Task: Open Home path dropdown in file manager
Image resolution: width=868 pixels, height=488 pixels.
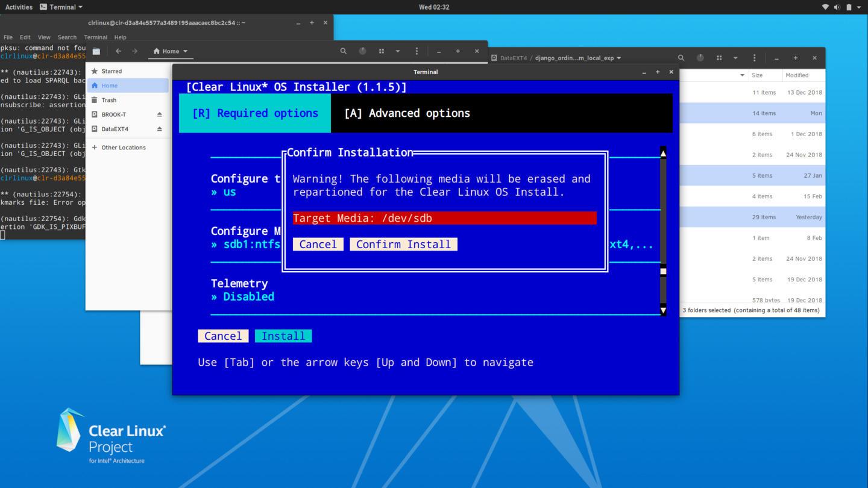Action: click(171, 51)
